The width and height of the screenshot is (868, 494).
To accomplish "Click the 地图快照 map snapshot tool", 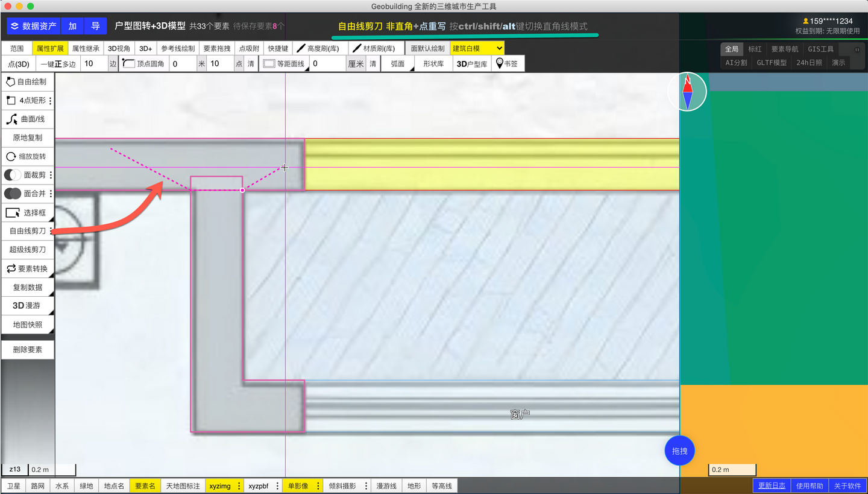I will point(27,325).
